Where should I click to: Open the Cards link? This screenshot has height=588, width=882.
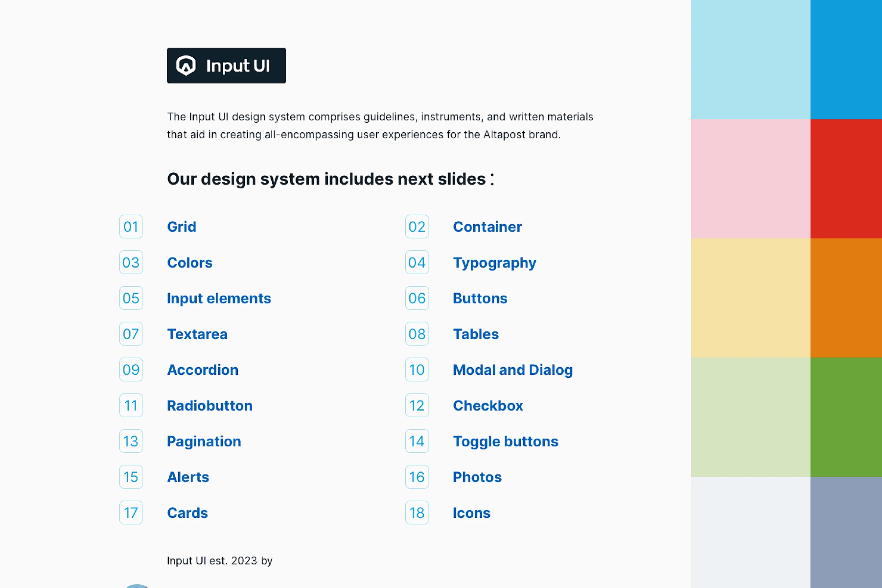pyautogui.click(x=187, y=513)
